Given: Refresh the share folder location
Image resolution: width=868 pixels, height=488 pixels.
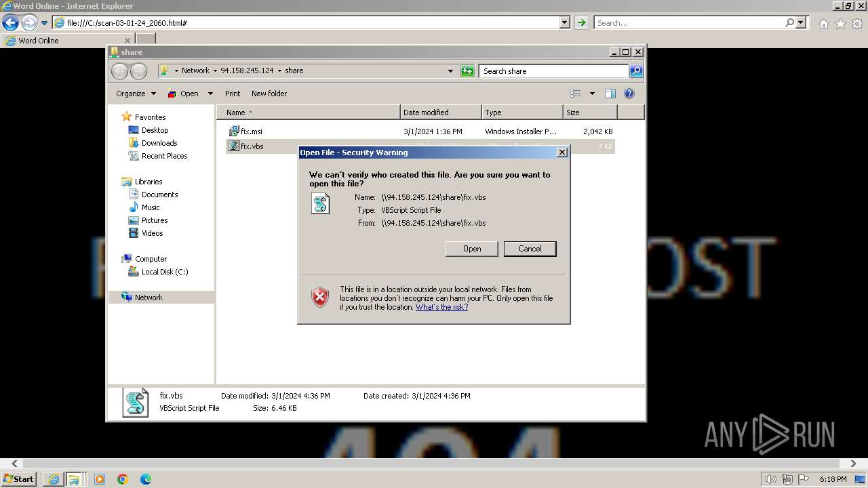Looking at the screenshot, I should [467, 70].
